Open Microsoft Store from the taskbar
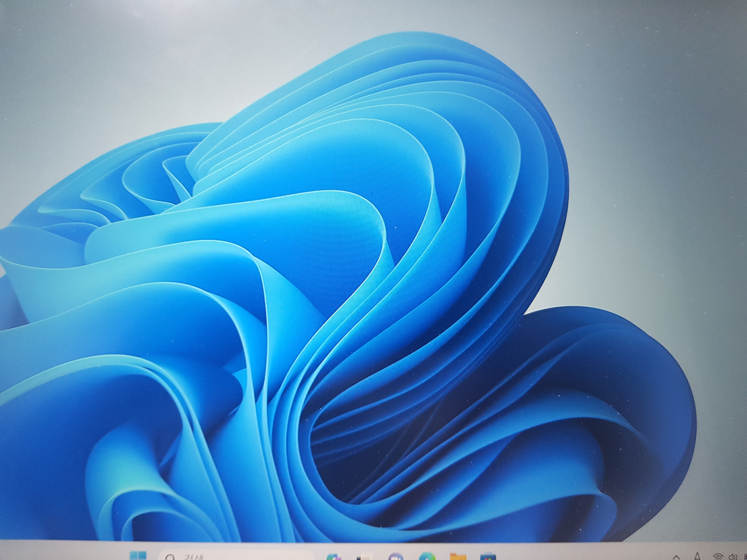 coord(488,556)
